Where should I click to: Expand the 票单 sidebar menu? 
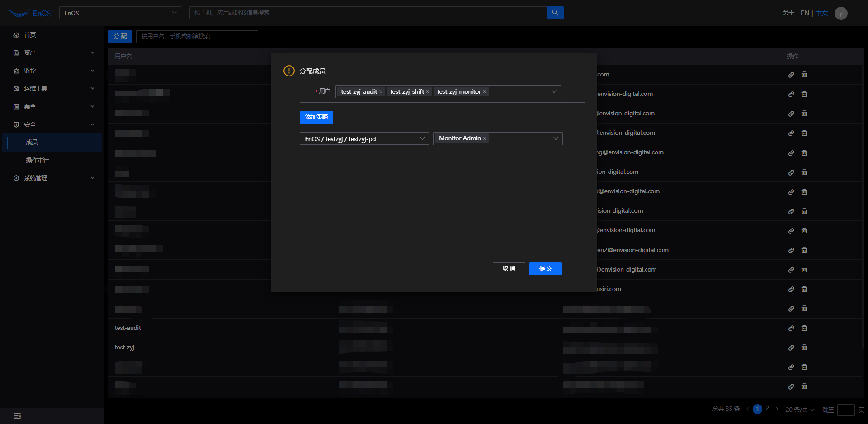coord(53,106)
